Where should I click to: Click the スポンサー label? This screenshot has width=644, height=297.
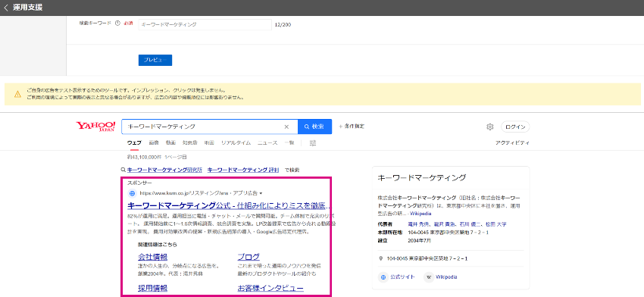point(139,183)
